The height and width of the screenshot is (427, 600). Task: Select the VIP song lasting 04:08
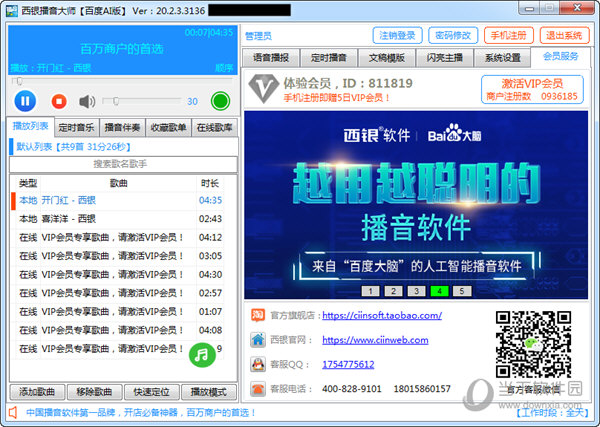(x=118, y=330)
